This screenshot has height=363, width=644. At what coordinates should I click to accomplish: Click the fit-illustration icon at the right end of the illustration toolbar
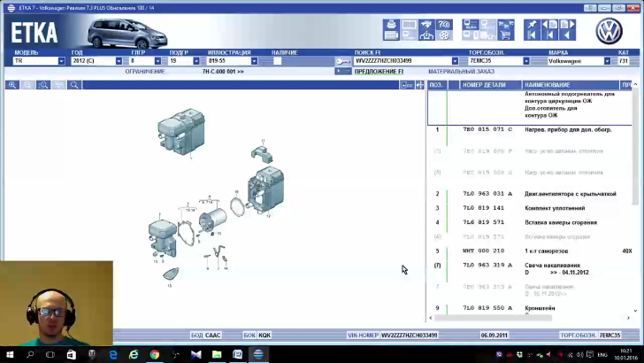(x=407, y=85)
